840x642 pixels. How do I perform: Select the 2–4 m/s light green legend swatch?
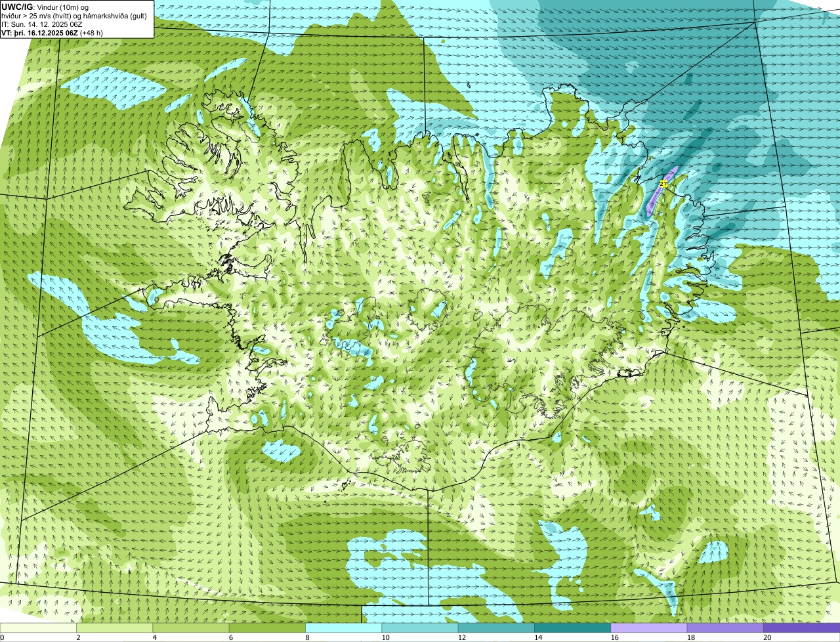[x=114, y=628]
